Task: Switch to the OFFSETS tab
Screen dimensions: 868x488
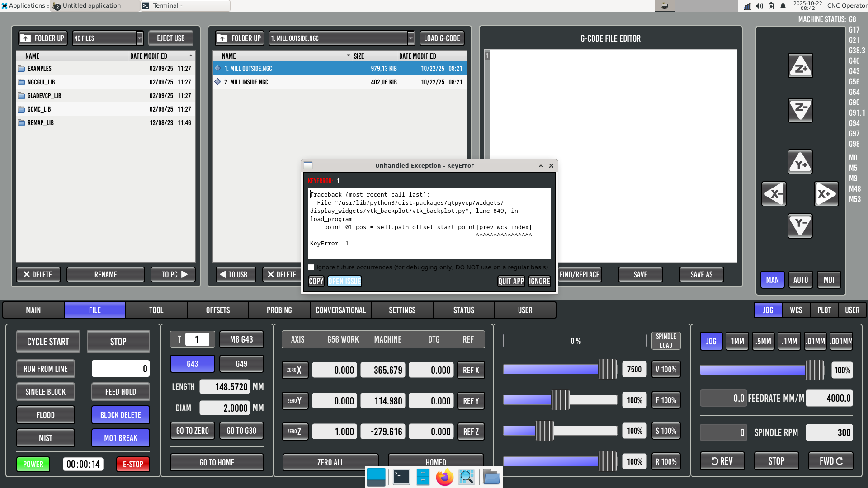Action: pyautogui.click(x=217, y=310)
